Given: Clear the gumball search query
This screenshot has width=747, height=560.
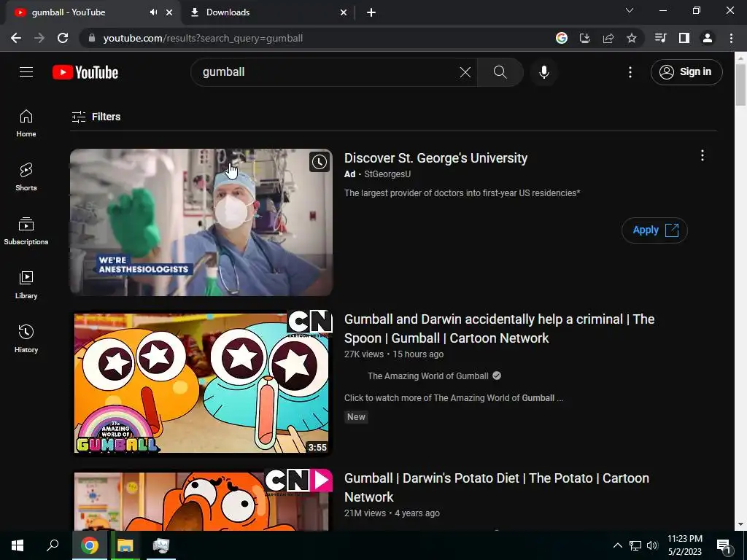Looking at the screenshot, I should coord(465,72).
